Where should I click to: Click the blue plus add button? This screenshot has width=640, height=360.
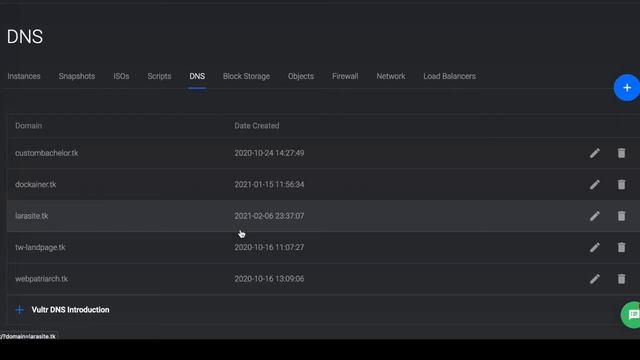pos(627,88)
